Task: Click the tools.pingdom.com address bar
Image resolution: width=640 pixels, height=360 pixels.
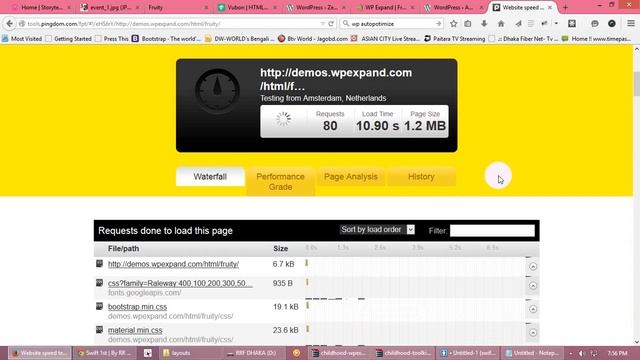Action: point(176,24)
